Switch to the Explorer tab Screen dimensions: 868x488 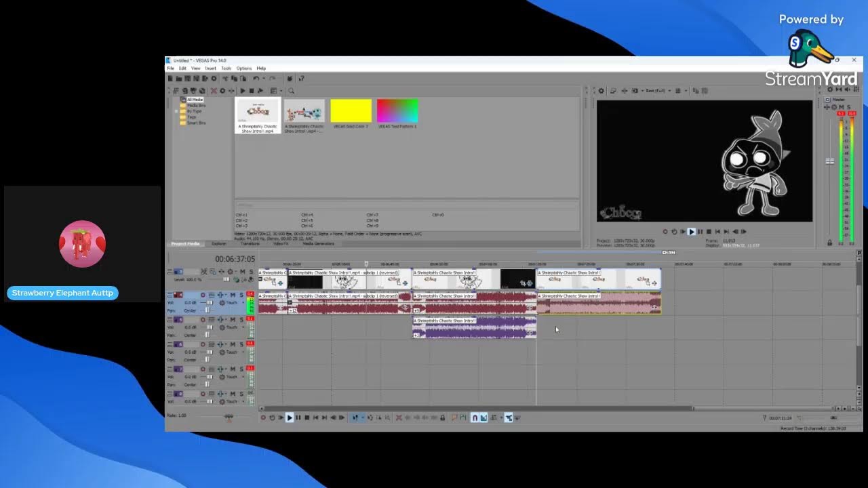(218, 244)
